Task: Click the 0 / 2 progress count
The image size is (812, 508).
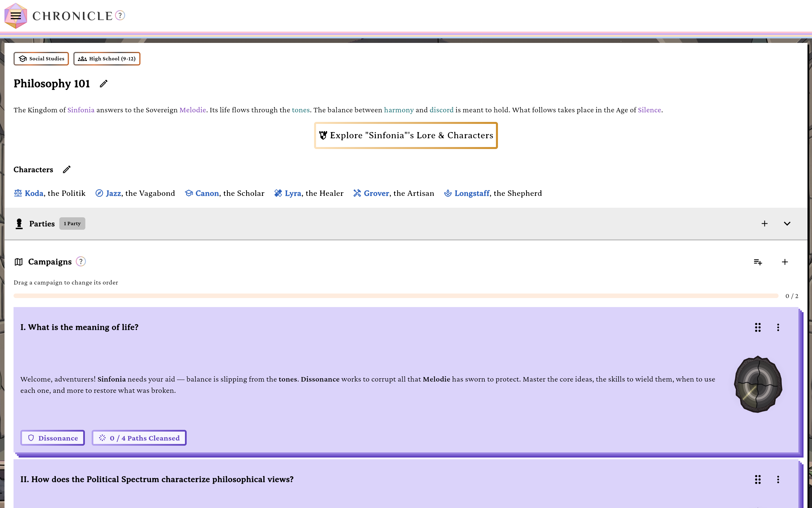Action: (791, 296)
